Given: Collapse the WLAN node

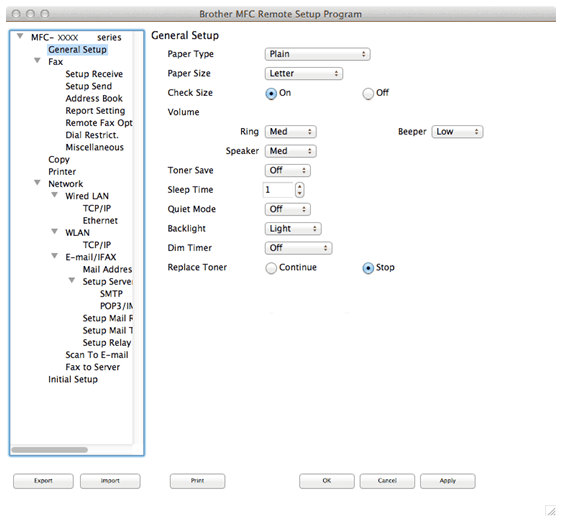Looking at the screenshot, I should click(x=54, y=231).
